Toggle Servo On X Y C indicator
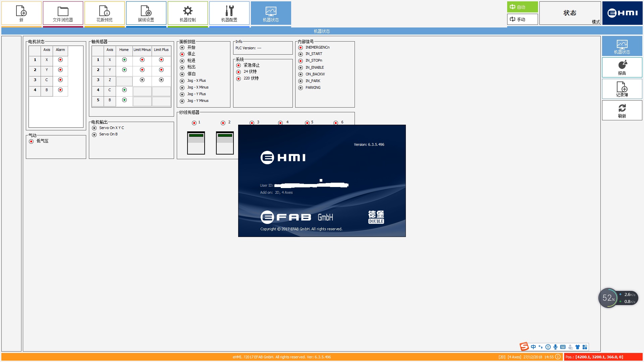This screenshot has height=362, width=644. (94, 128)
